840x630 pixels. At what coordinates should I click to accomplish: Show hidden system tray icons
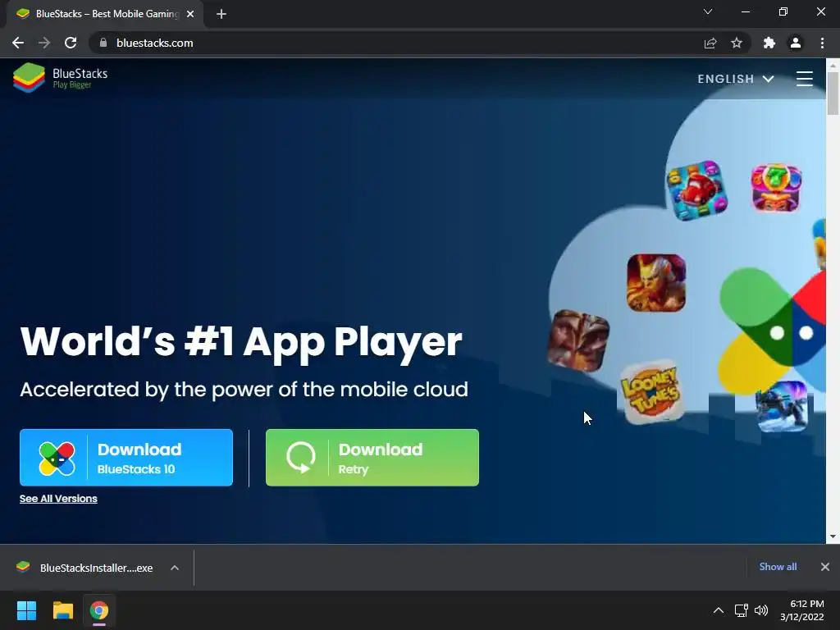tap(719, 610)
